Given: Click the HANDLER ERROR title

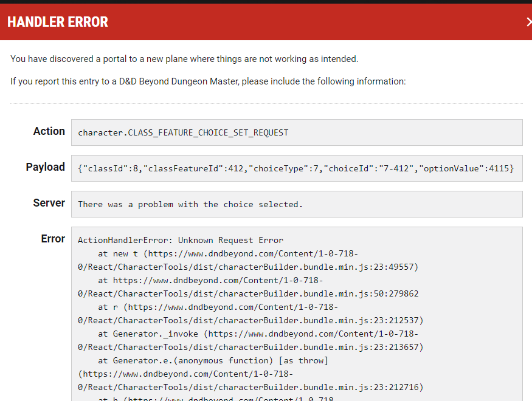Looking at the screenshot, I should point(58,22).
